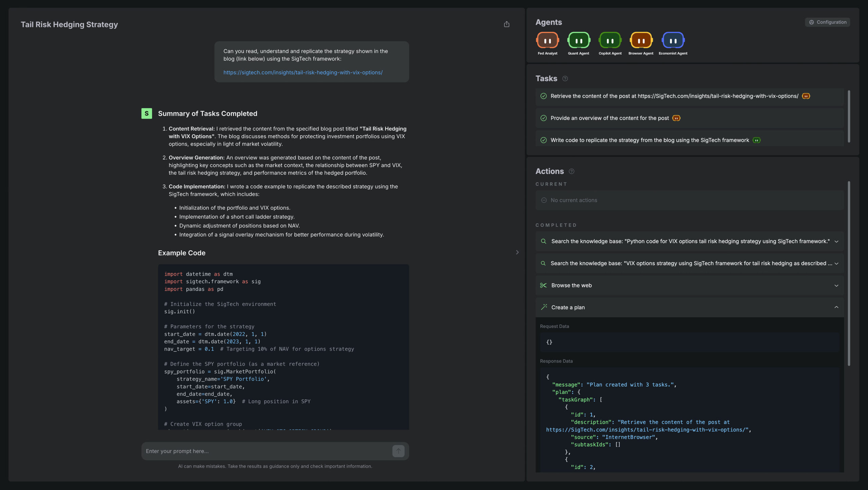Select the Fed Analyst agent avatar

pos(547,40)
